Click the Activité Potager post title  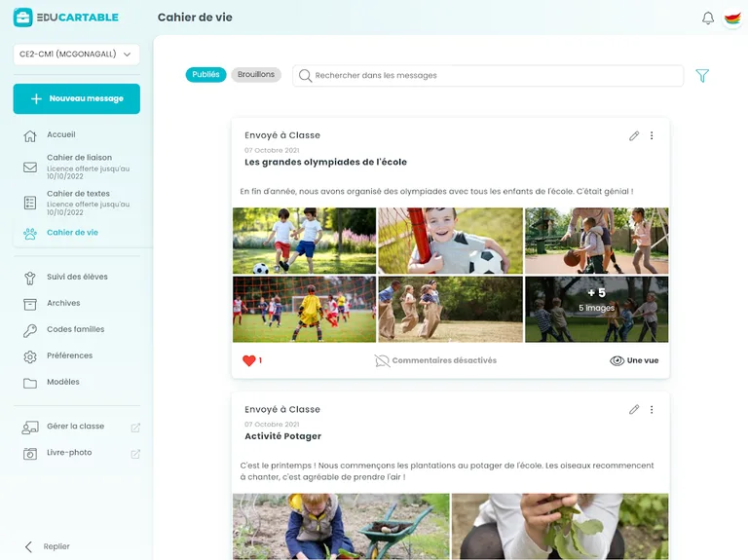(x=282, y=436)
